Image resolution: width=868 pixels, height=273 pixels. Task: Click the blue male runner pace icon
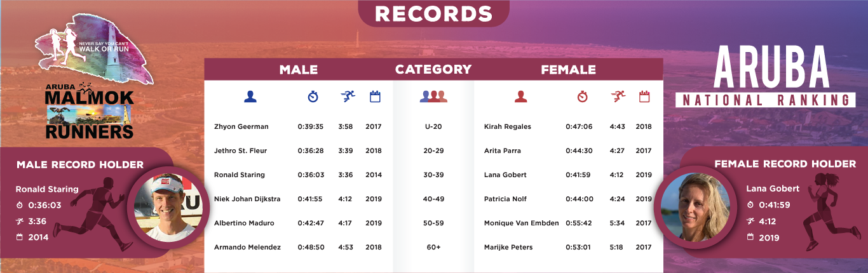click(348, 97)
